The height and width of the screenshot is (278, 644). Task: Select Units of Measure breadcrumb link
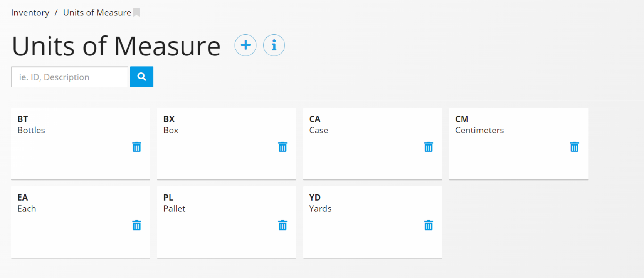click(97, 12)
